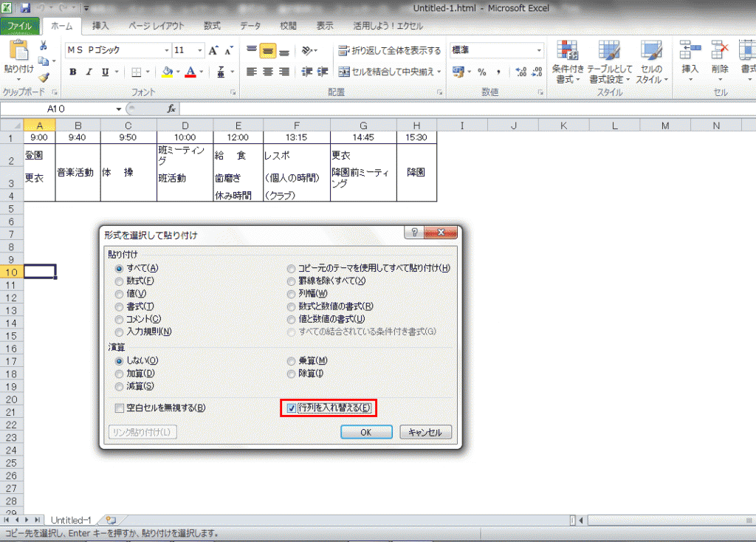This screenshot has height=542, width=756.
Task: Click the center text alignment icon
Action: pos(267,72)
